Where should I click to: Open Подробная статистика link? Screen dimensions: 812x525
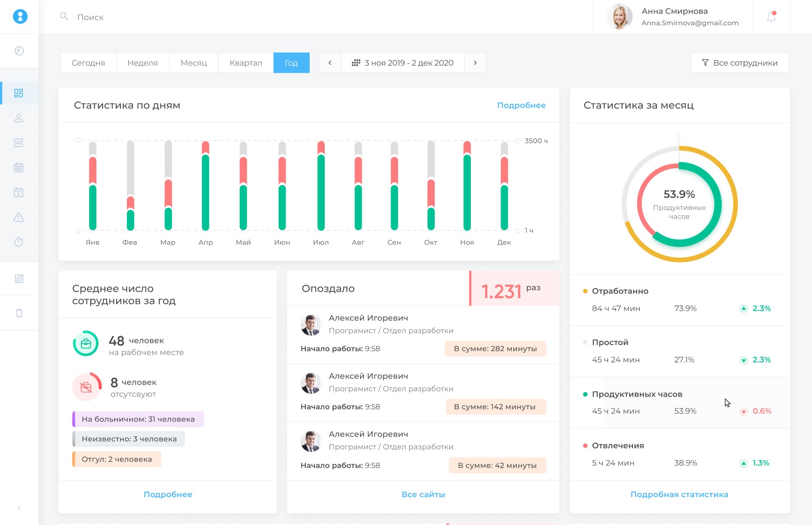679,494
